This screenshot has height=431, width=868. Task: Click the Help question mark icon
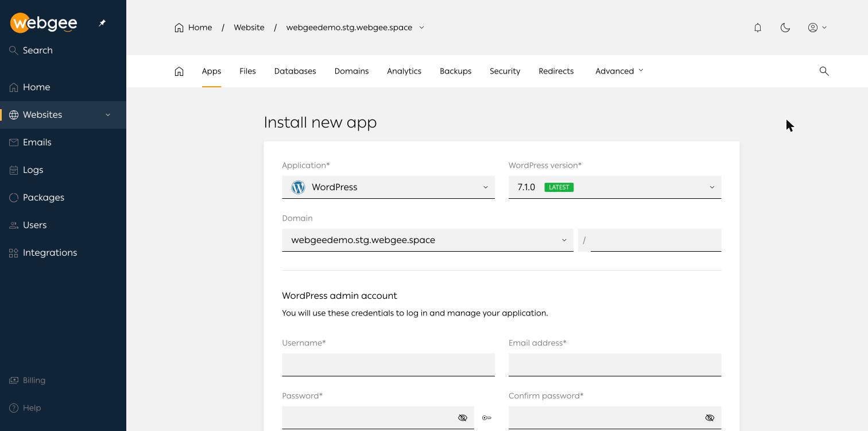(14, 408)
